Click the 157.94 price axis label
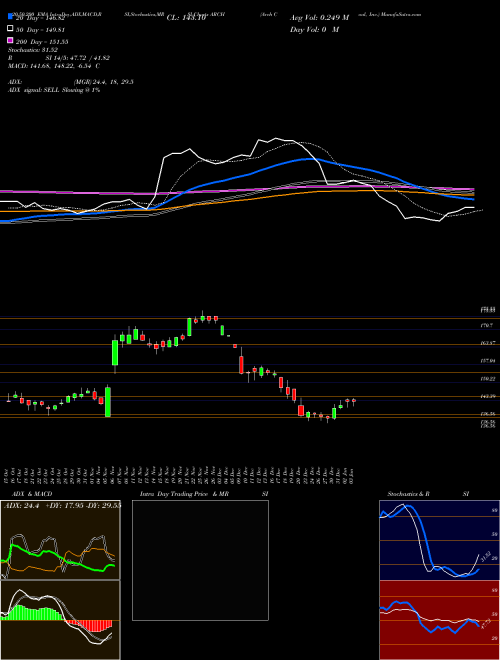This screenshot has height=660, width=500. pos(489,361)
